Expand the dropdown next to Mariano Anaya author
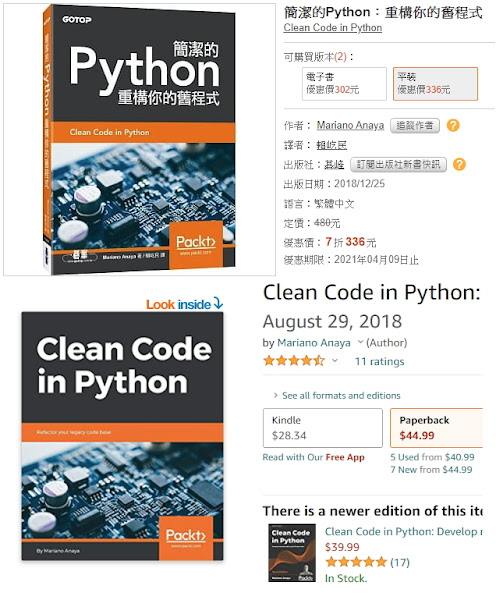 coord(360,342)
